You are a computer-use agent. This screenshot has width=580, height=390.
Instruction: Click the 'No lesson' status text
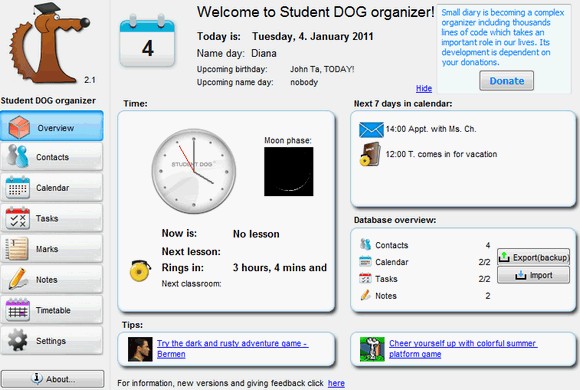coord(256,234)
